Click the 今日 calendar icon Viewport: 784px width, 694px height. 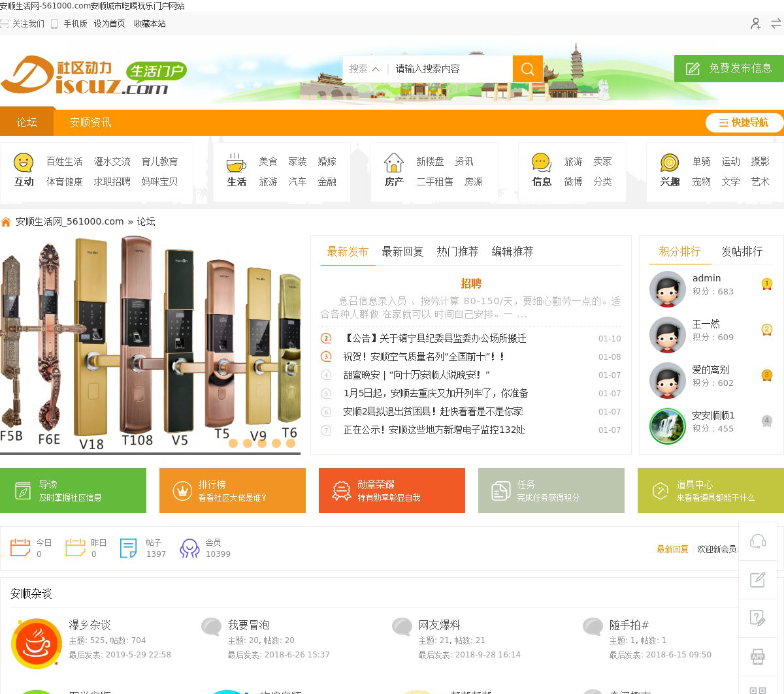pos(20,547)
